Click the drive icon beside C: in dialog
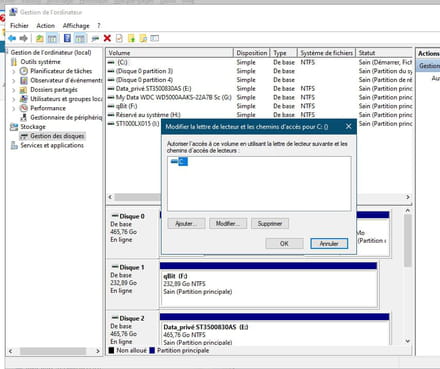 174,162
